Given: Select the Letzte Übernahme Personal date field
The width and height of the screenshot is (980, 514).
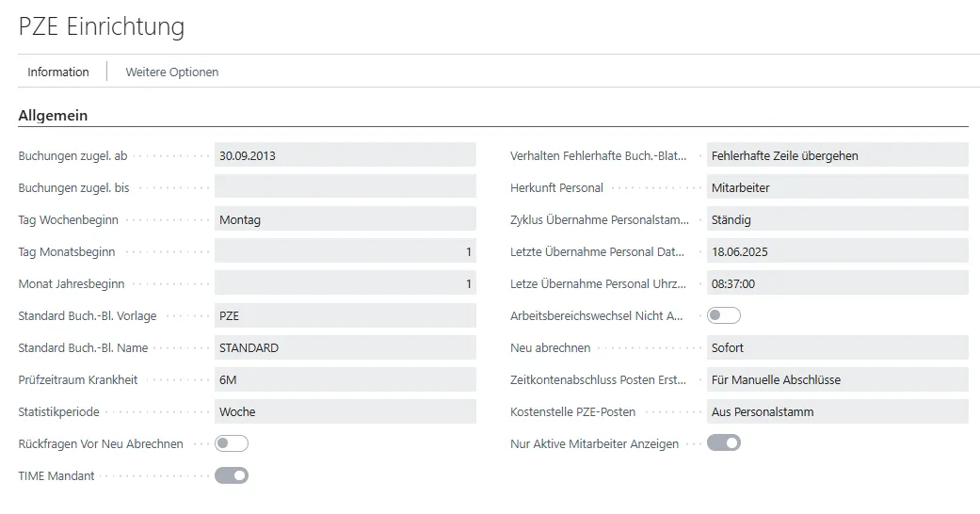Looking at the screenshot, I should click(x=836, y=251).
